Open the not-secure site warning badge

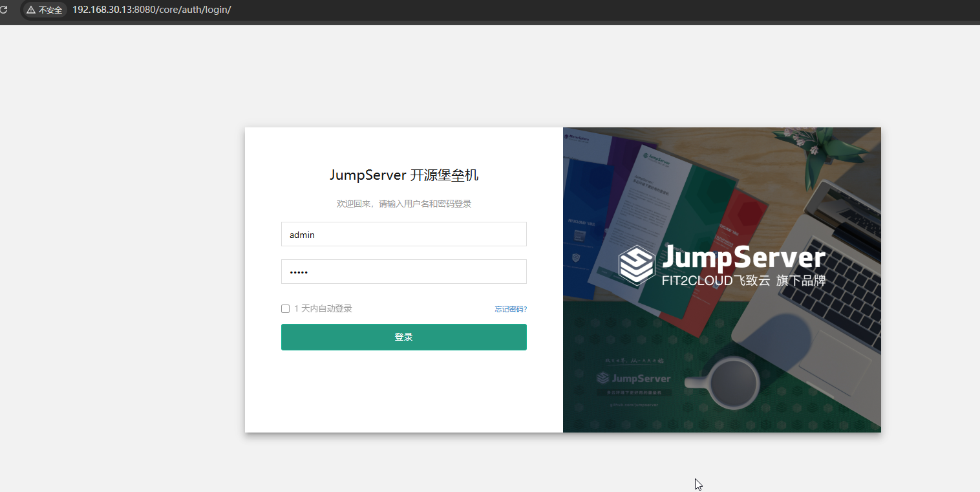tap(45, 10)
